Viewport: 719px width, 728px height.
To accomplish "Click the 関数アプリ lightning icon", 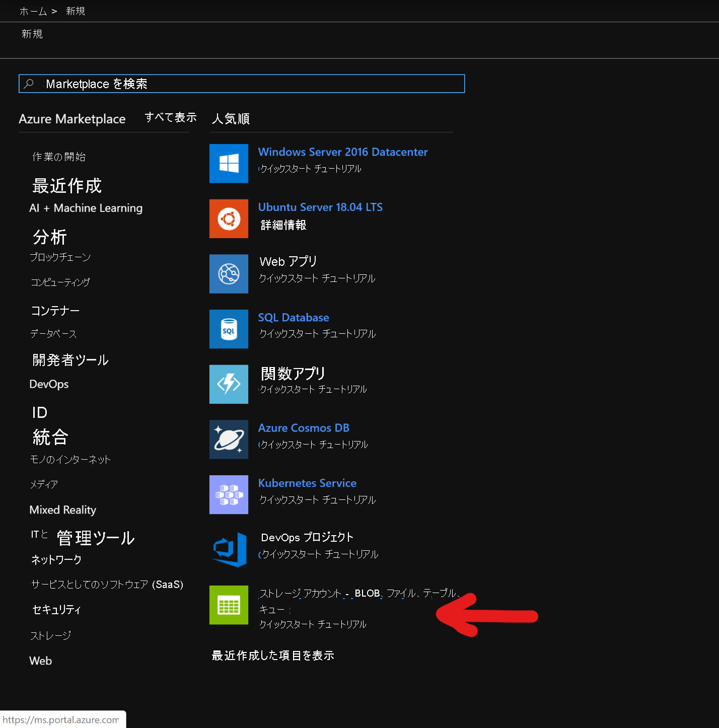I will tap(229, 384).
